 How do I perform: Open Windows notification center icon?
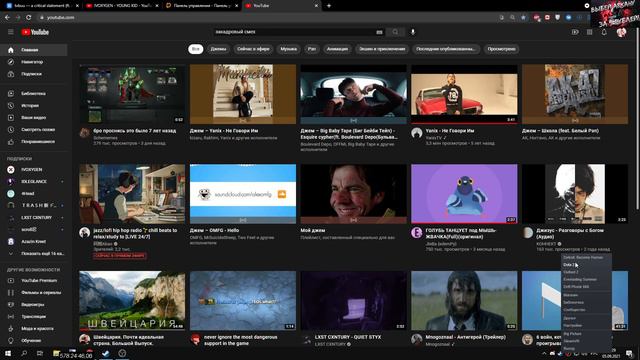coord(629,354)
